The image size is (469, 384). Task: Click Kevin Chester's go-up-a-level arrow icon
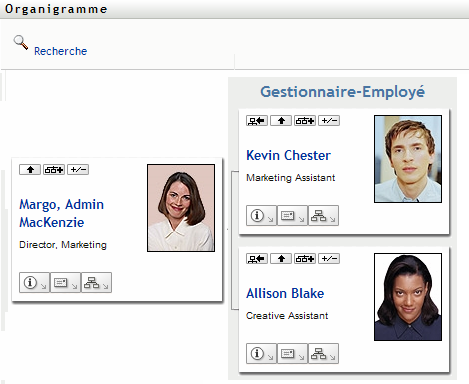pos(281,120)
